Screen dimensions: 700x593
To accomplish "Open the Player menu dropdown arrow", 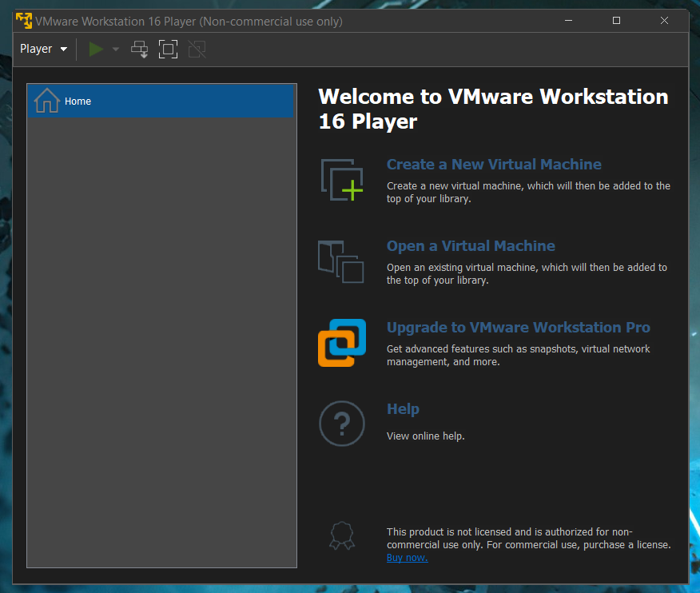I will pyautogui.click(x=63, y=49).
